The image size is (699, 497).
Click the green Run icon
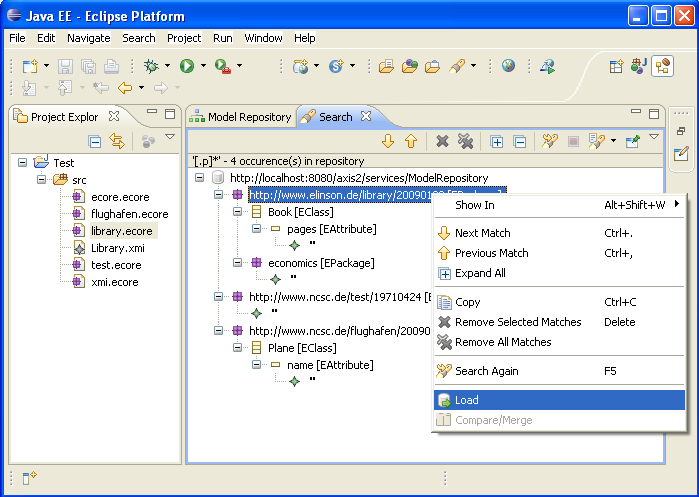click(x=187, y=66)
